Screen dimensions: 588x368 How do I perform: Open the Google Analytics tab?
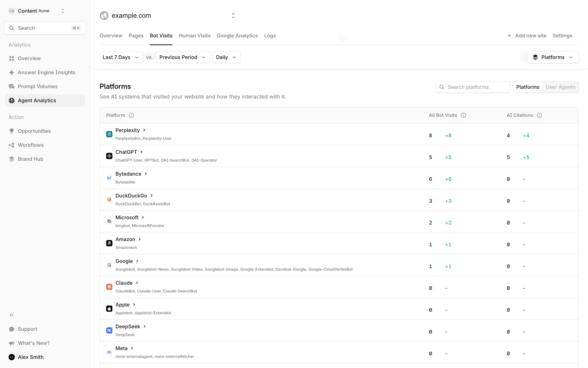pos(237,36)
